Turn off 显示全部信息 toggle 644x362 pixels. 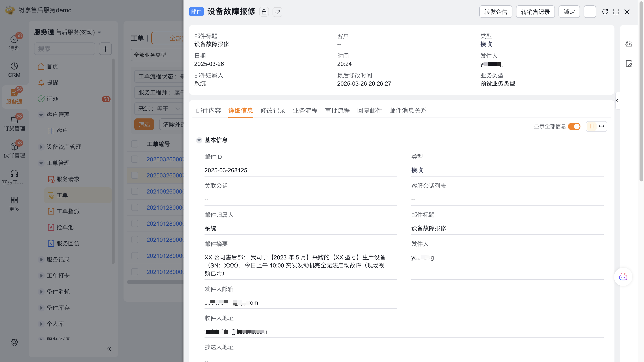[x=574, y=126]
